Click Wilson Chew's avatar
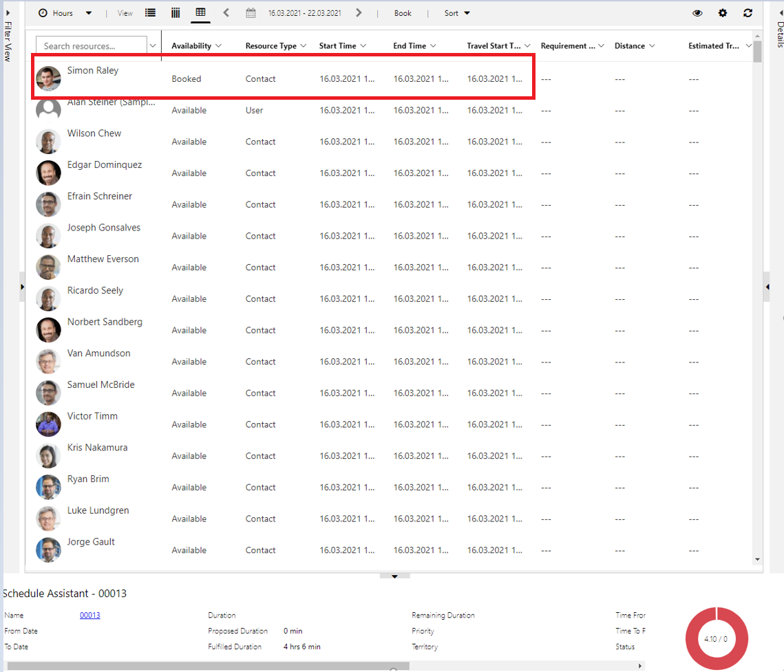784x672 pixels. pyautogui.click(x=48, y=142)
